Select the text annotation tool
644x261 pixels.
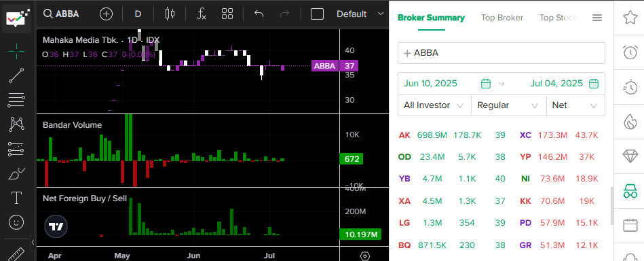[x=16, y=198]
